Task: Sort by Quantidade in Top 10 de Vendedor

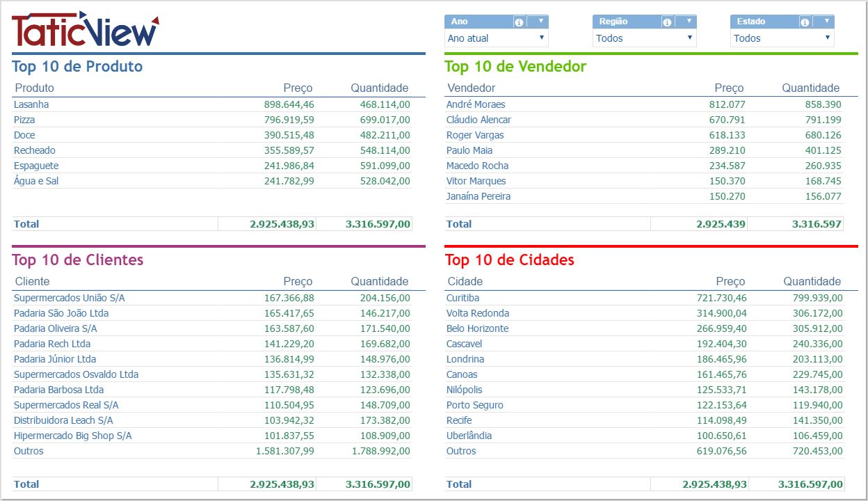Action: tap(810, 88)
